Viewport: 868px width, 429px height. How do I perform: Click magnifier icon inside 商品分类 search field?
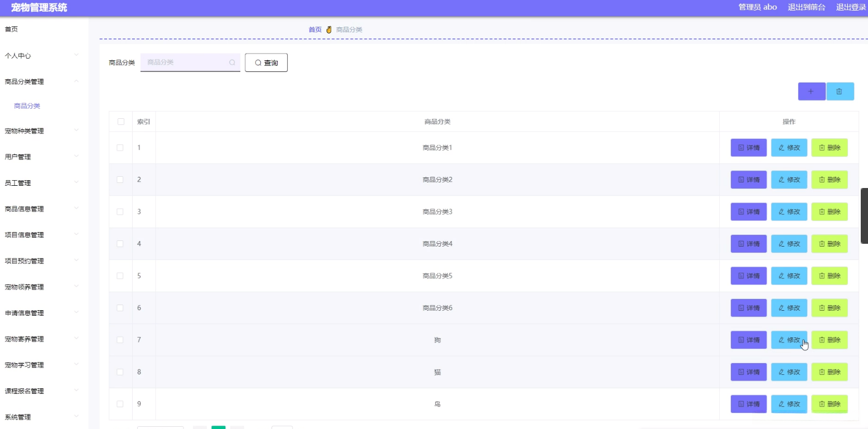(x=232, y=62)
